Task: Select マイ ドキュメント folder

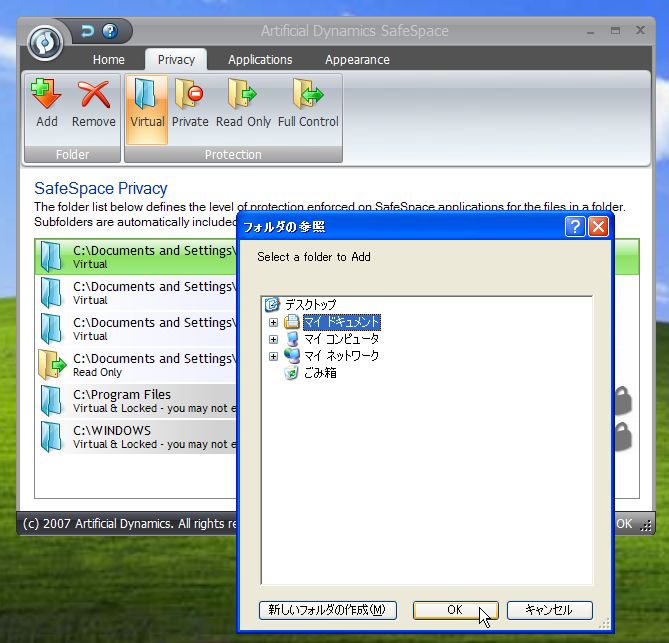Action: 342,322
